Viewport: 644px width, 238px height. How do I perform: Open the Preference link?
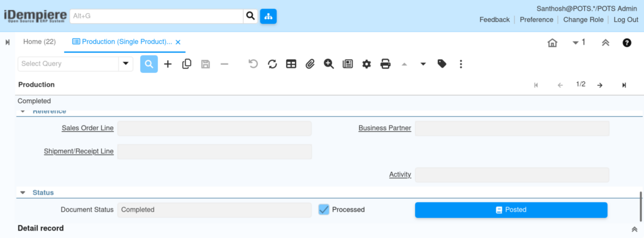point(536,19)
